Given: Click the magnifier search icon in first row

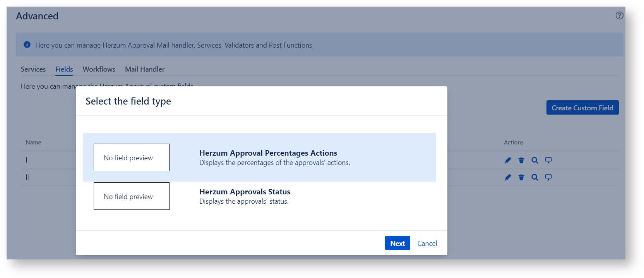Looking at the screenshot, I should [535, 160].
